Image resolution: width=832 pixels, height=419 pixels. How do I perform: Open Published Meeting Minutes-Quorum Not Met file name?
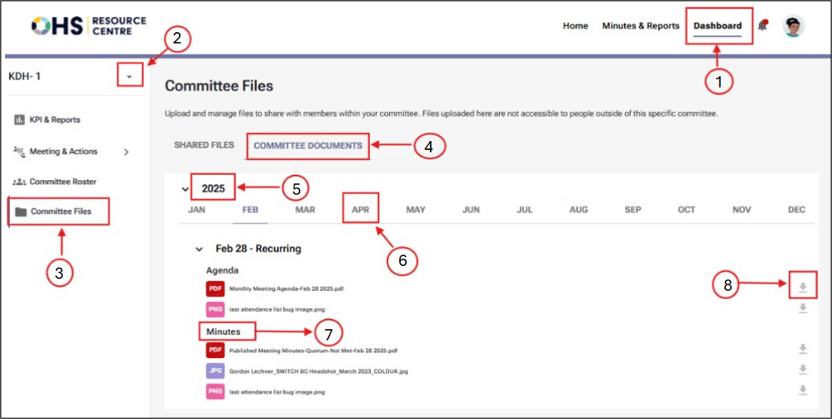pyautogui.click(x=314, y=351)
